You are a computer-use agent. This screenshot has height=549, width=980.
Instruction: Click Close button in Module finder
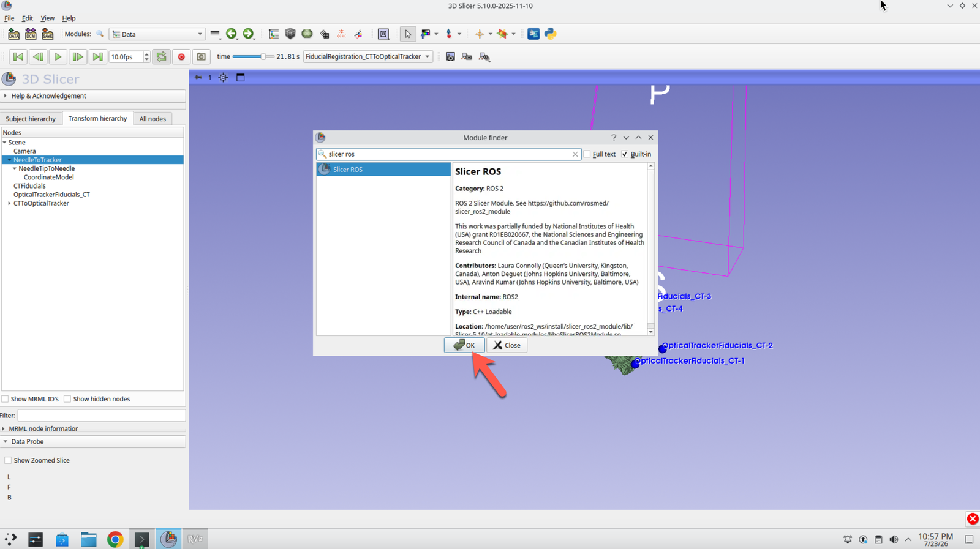pos(507,345)
